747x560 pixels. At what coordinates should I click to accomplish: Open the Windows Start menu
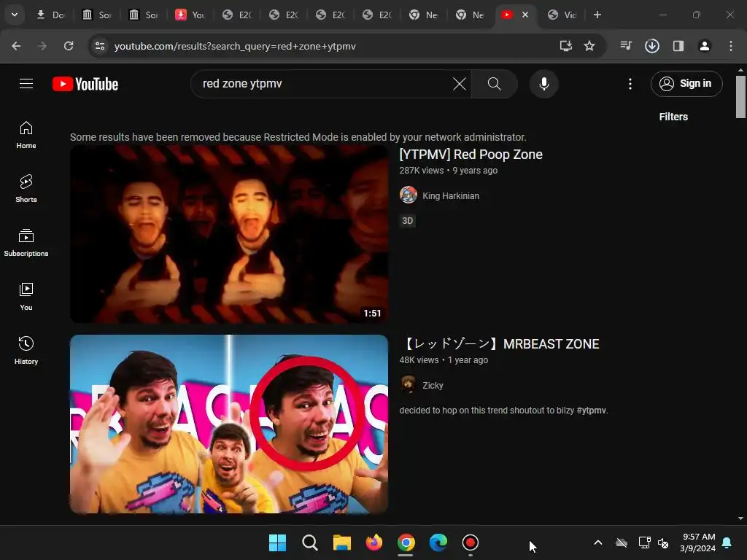tap(277, 542)
